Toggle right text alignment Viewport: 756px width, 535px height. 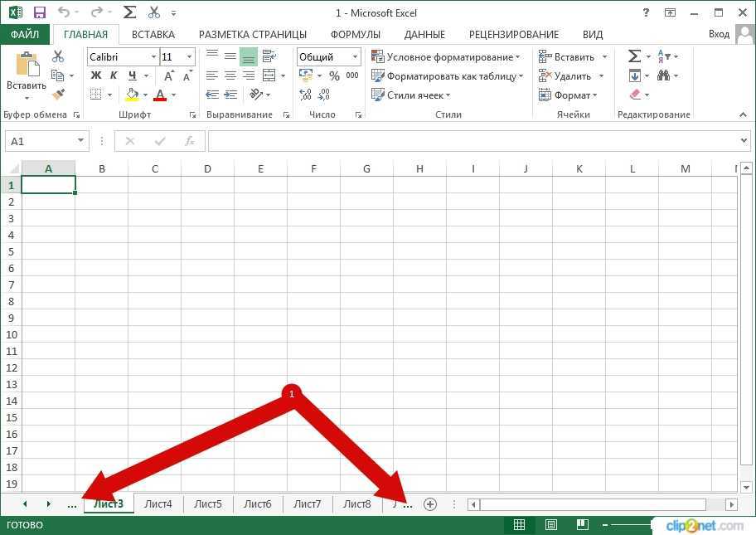coord(249,75)
